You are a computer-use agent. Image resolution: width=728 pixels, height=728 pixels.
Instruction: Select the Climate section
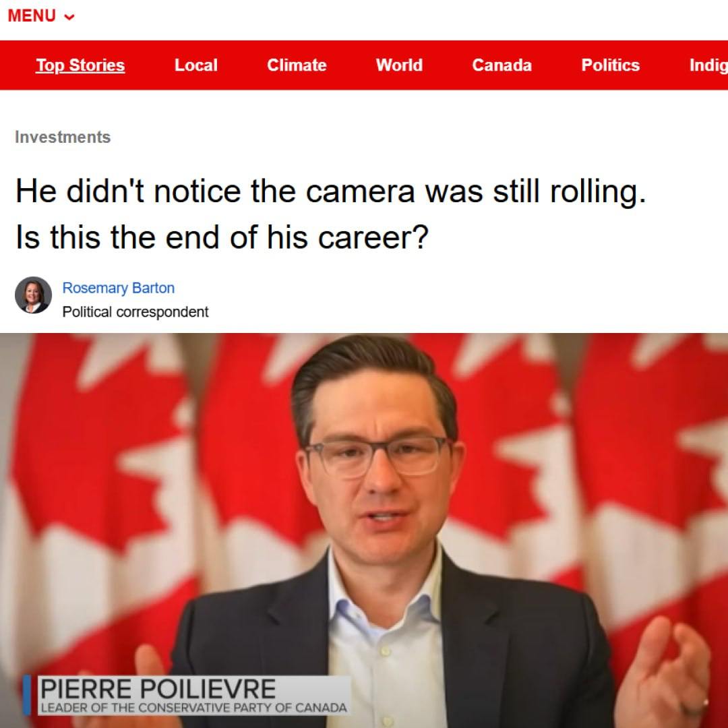coord(296,65)
